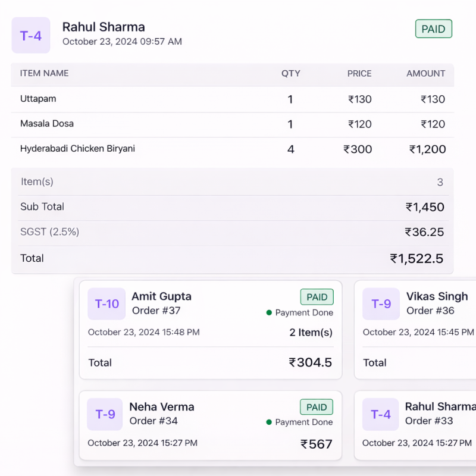The height and width of the screenshot is (476, 476).
Task: Select the Rahul Sharma receipt title
Action: tap(104, 27)
